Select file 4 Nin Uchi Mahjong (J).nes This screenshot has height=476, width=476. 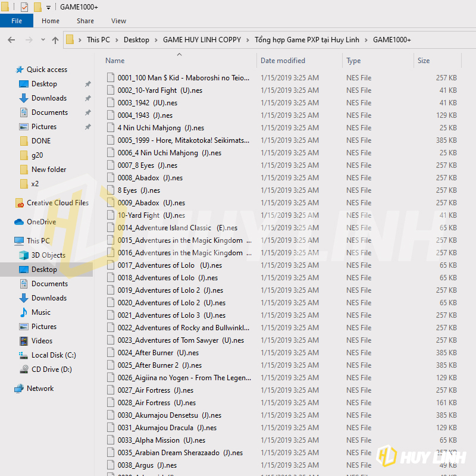pos(161,127)
